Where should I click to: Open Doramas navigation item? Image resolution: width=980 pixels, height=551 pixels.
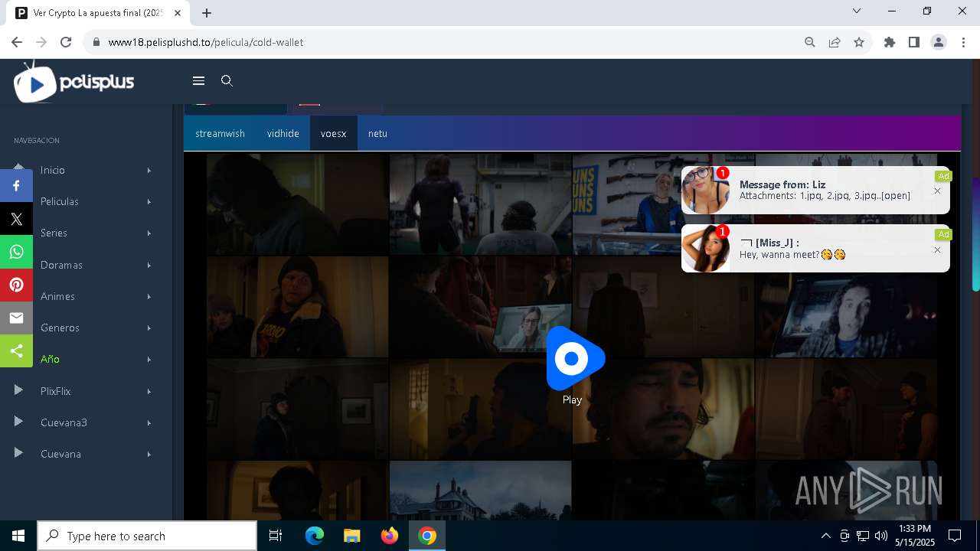[x=61, y=265]
